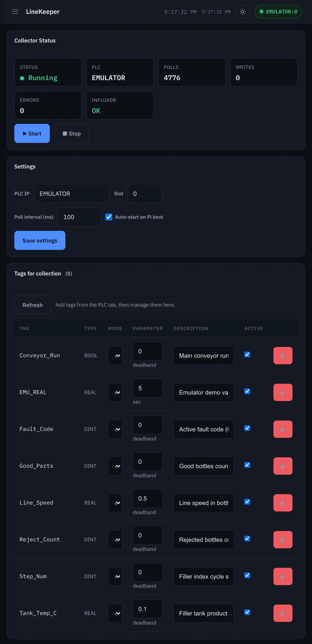
Task: Uncheck Active for Tank_Temp_C
Action: tap(247, 612)
